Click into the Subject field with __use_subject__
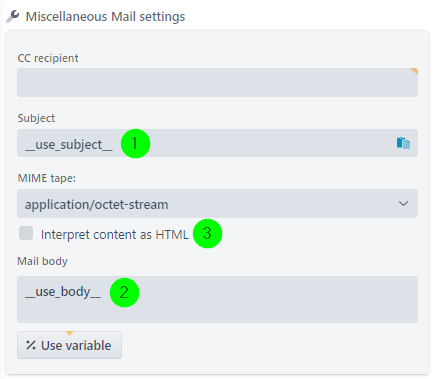This screenshot has height=379, width=435. (217, 143)
